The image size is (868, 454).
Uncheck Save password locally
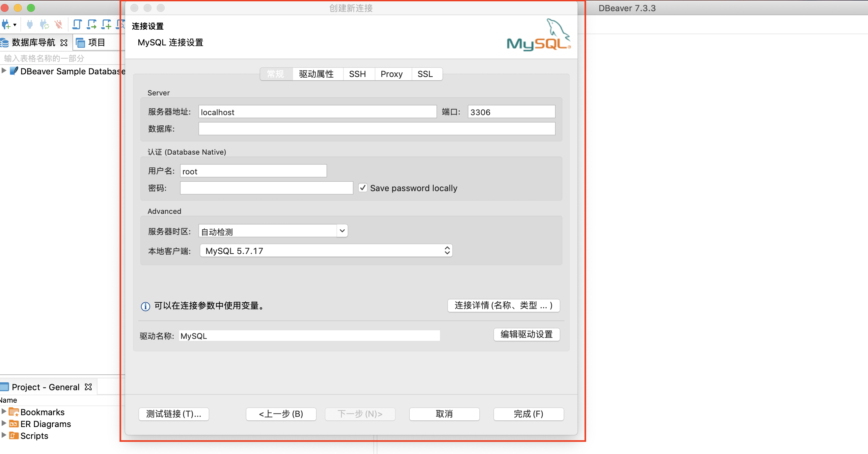point(363,188)
